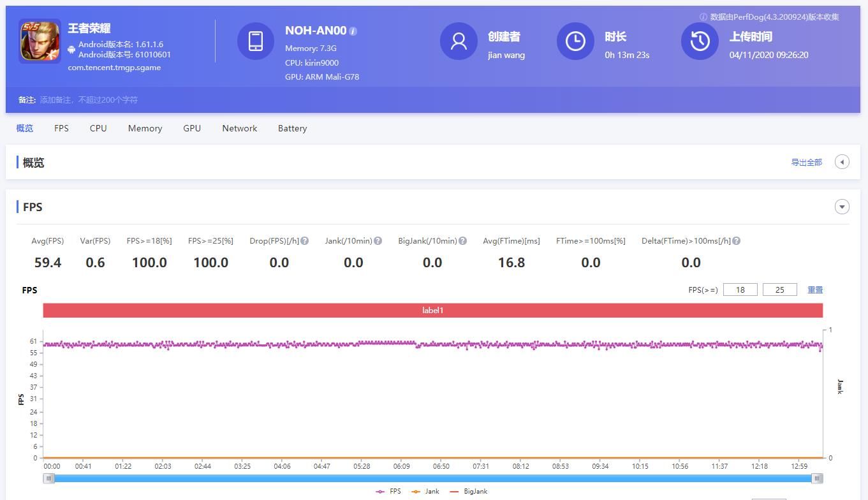This screenshot has width=868, height=500.
Task: Open help icon beside BigJank(/10min)
Action: (x=463, y=241)
